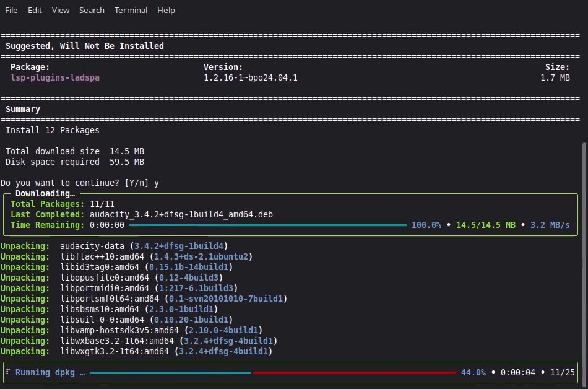Screen dimensions: 588x389
Task: Click the terminal vertical scrollbar
Action: click(584, 248)
